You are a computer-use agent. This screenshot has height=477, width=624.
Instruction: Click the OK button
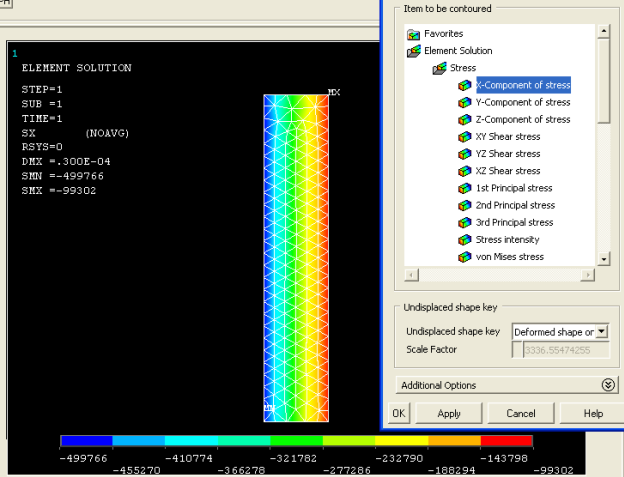(x=398, y=413)
